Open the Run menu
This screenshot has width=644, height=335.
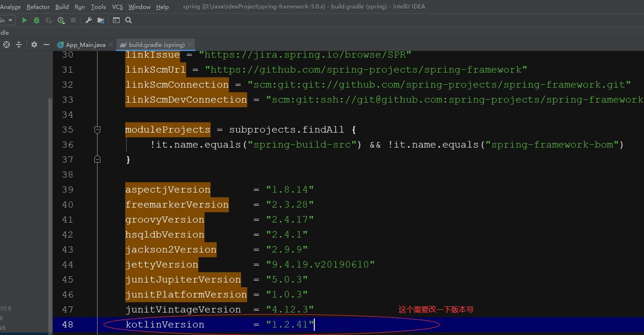(80, 7)
